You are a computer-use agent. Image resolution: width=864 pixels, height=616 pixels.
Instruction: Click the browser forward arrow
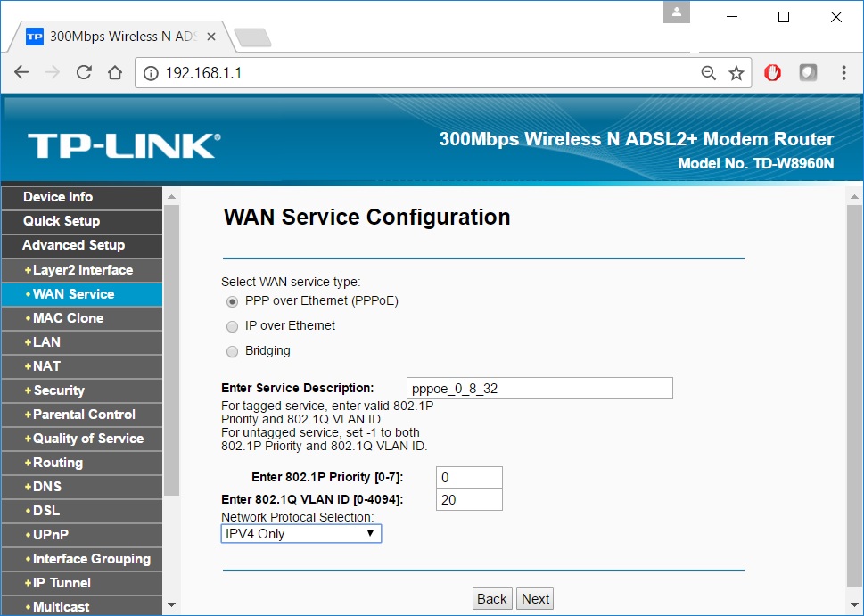pos(53,72)
